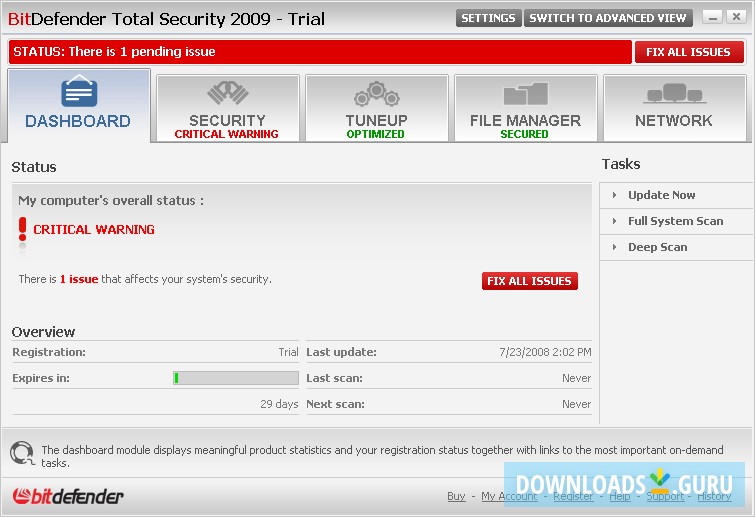Image resolution: width=755 pixels, height=517 pixels.
Task: Open the DASHBOARD tab label
Action: (78, 121)
